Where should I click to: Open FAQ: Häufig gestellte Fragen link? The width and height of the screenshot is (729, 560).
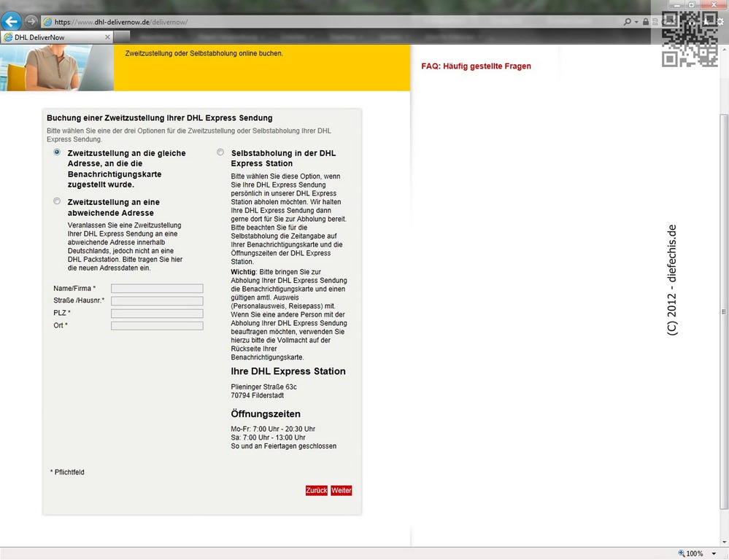476,66
